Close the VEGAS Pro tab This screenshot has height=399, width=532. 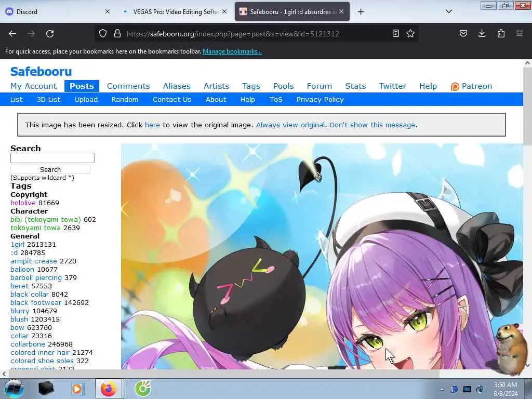tap(224, 11)
